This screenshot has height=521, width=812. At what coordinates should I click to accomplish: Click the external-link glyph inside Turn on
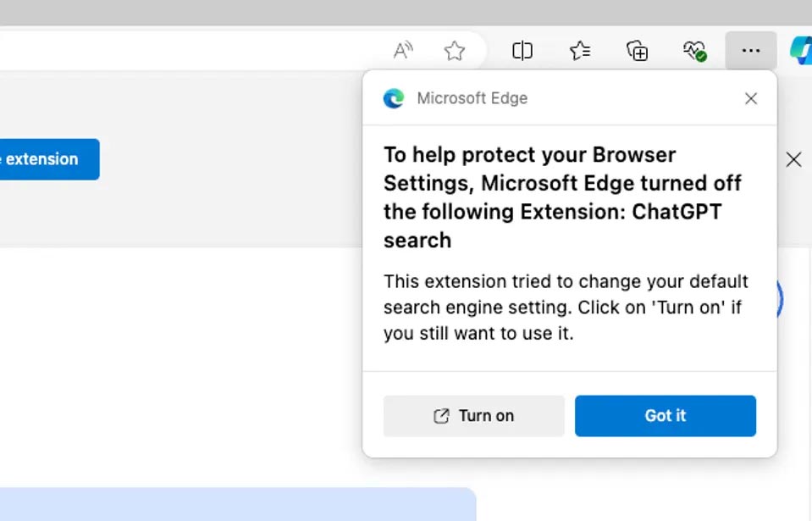coord(440,416)
